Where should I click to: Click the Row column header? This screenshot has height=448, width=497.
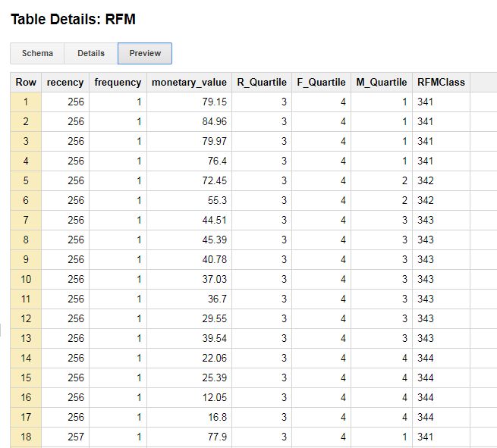click(x=26, y=83)
